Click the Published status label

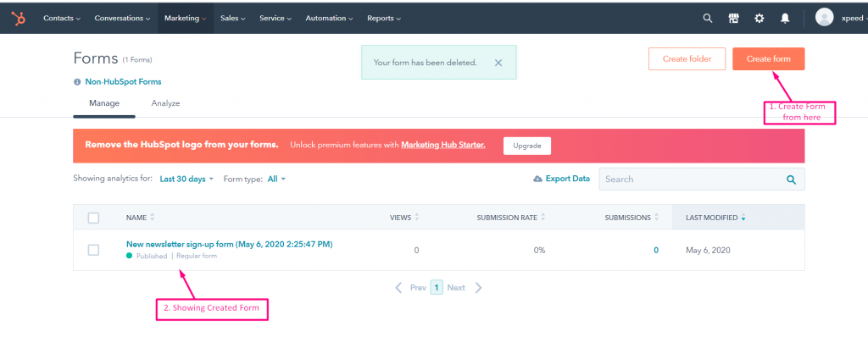point(152,257)
